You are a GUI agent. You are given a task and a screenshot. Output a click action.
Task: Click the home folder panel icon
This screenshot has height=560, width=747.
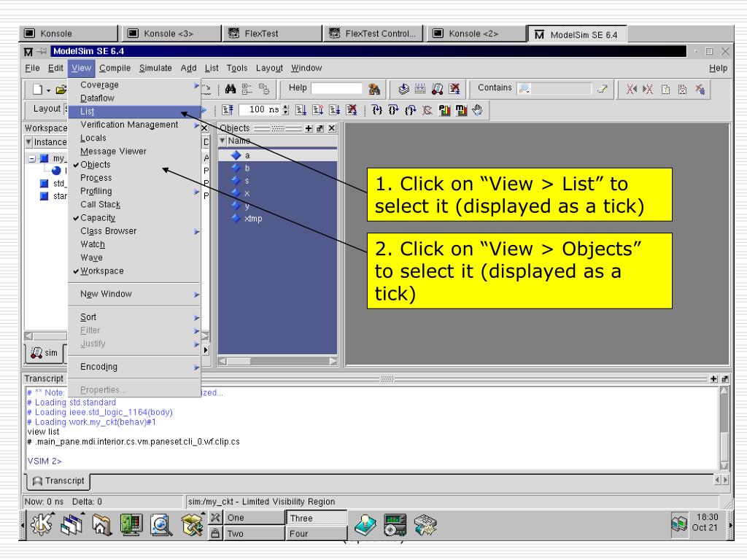(101, 525)
